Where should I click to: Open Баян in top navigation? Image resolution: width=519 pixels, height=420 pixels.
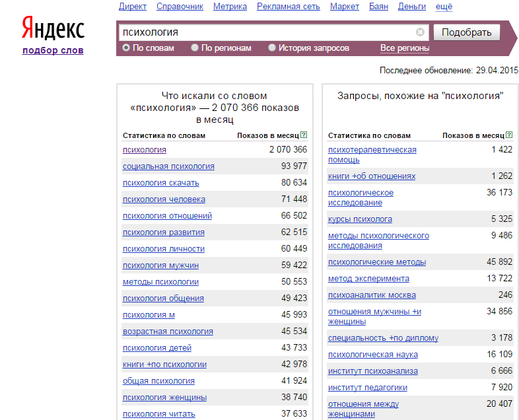(378, 7)
